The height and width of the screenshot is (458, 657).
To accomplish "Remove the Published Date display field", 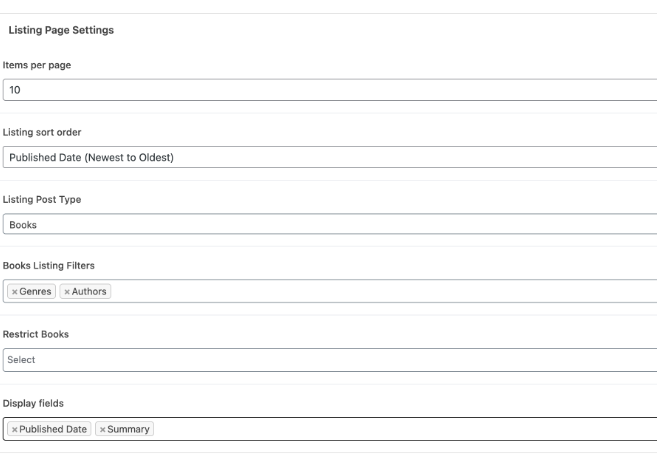I will [x=13, y=429].
